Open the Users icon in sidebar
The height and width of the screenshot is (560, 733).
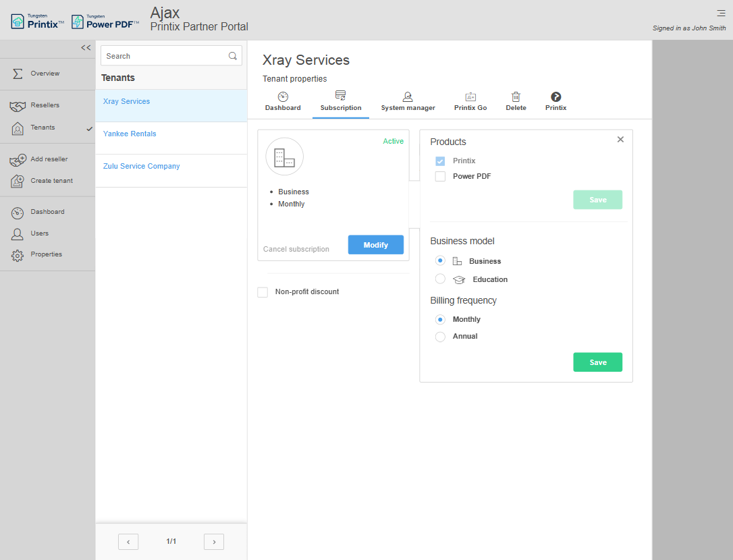[18, 233]
